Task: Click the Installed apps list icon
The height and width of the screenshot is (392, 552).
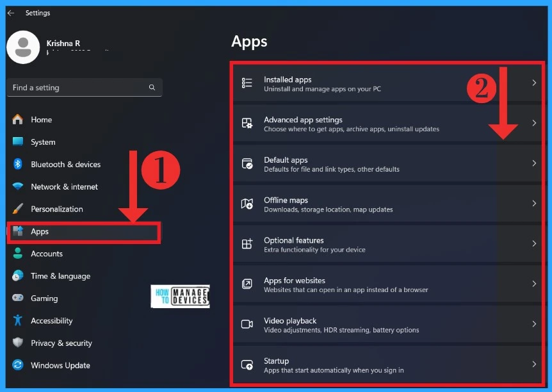Action: 247,83
